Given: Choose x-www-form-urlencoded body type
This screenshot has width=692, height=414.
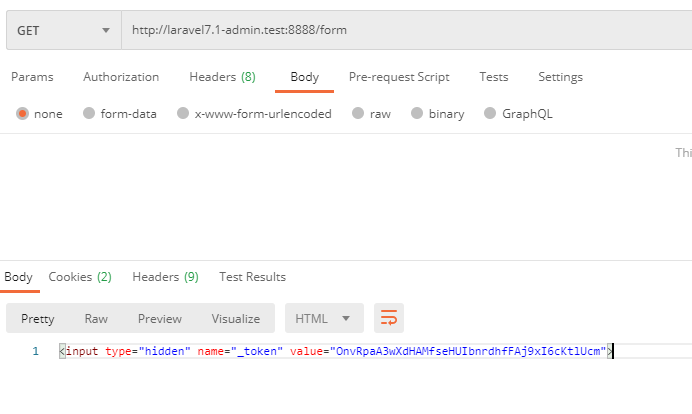Looking at the screenshot, I should click(183, 113).
